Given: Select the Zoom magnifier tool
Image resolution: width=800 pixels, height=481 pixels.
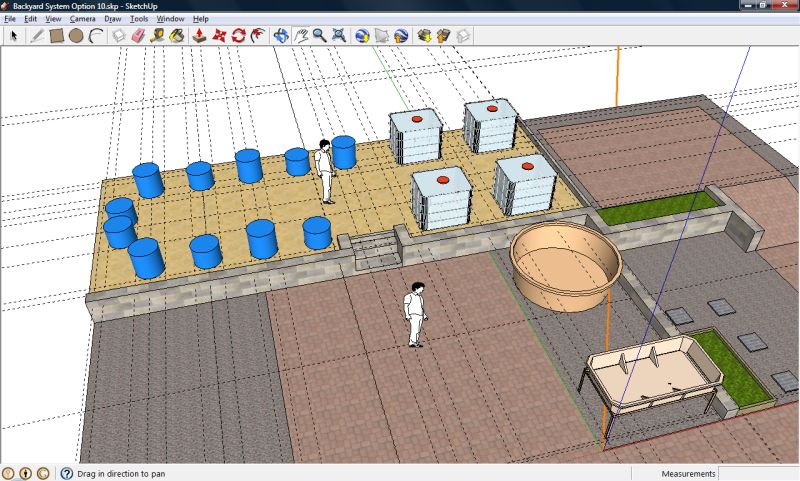Looking at the screenshot, I should point(320,35).
